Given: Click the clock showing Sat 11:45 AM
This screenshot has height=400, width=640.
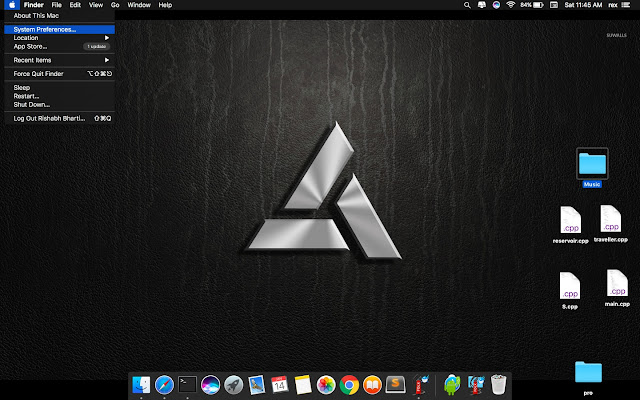Looking at the screenshot, I should click(583, 5).
